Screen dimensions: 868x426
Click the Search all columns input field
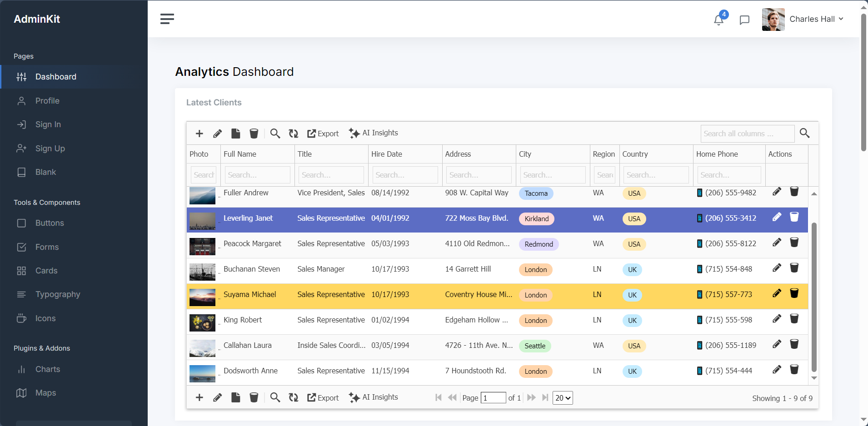tap(747, 134)
